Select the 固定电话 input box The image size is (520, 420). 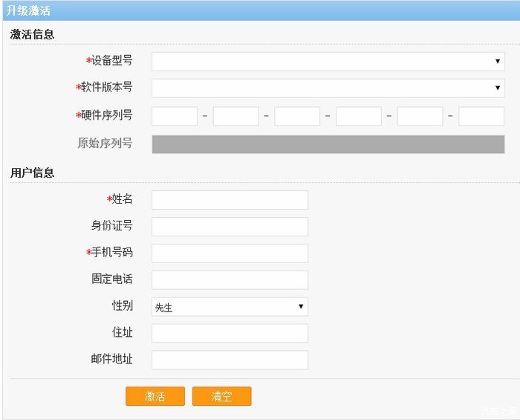pos(230,280)
